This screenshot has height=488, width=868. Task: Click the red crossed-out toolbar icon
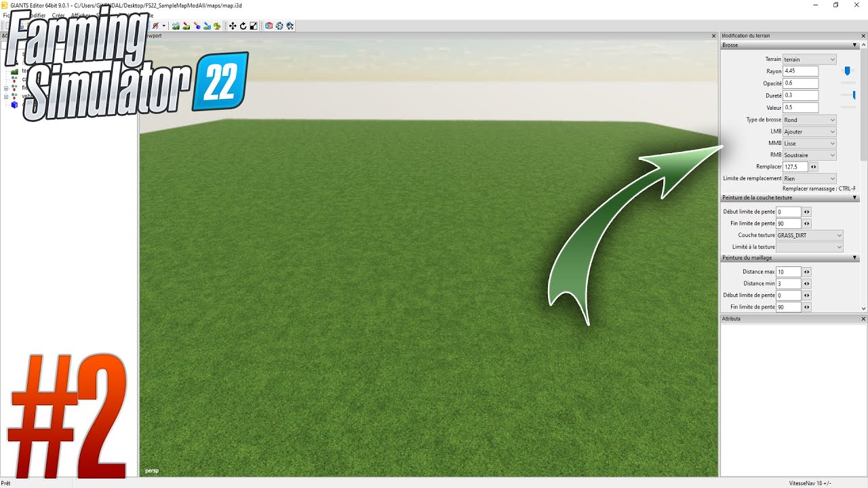click(155, 26)
